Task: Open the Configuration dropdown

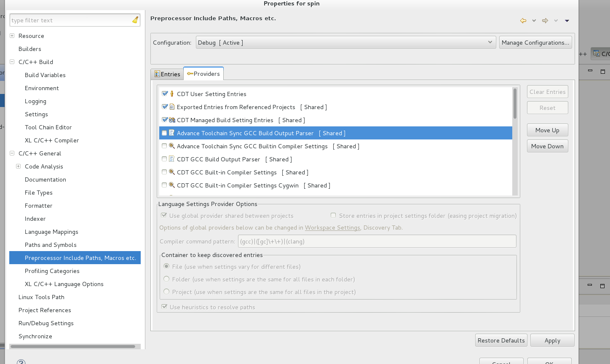Action: [345, 43]
